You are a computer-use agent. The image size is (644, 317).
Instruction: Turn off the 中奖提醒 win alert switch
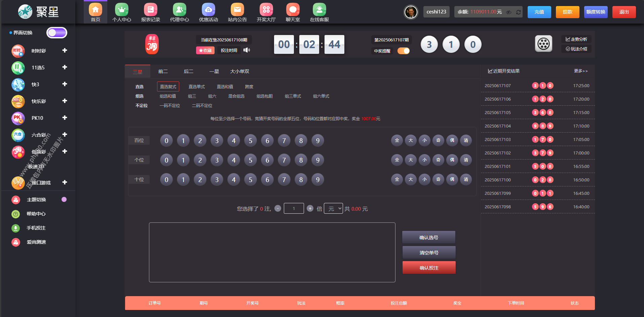(404, 51)
